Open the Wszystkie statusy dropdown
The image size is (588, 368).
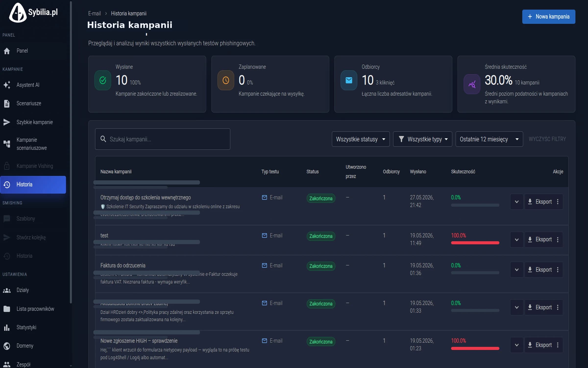click(361, 139)
